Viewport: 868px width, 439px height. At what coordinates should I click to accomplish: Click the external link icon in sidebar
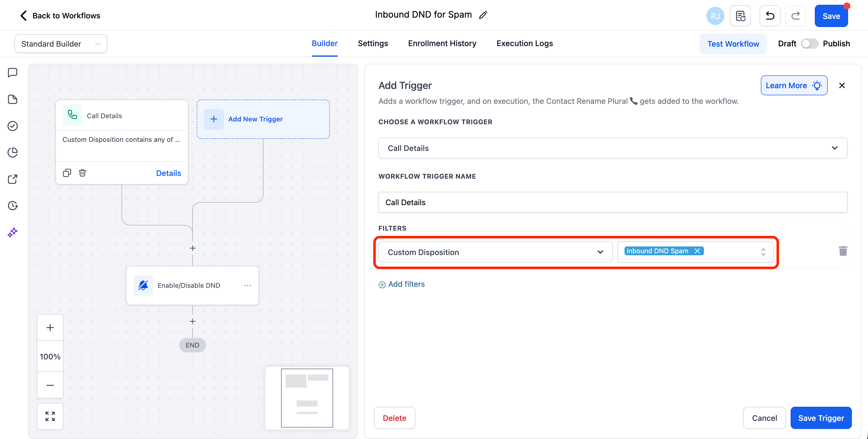click(x=12, y=179)
